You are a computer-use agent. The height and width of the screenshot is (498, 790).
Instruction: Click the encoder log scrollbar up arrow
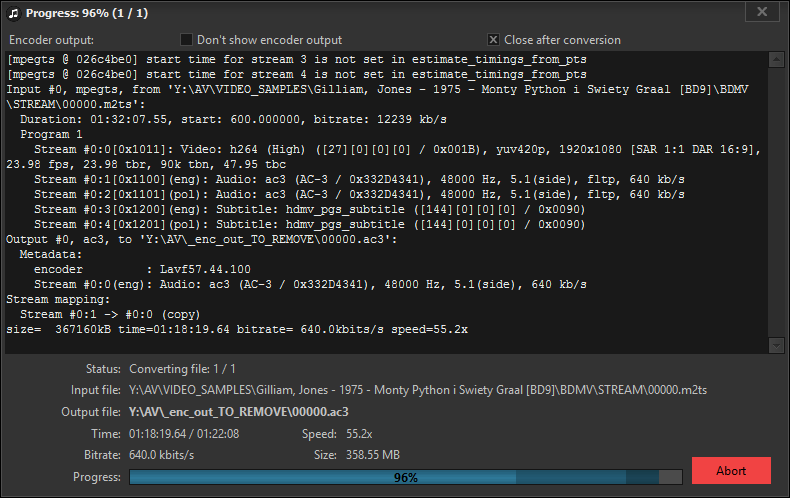pos(776,59)
